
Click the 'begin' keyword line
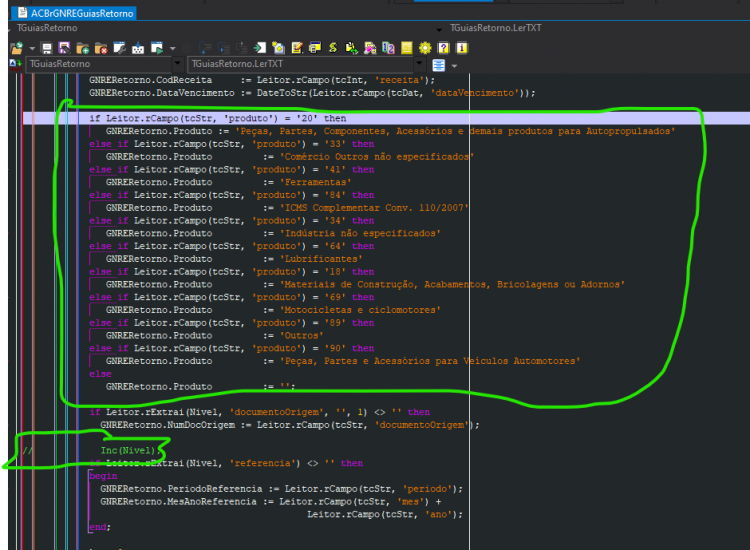click(103, 476)
